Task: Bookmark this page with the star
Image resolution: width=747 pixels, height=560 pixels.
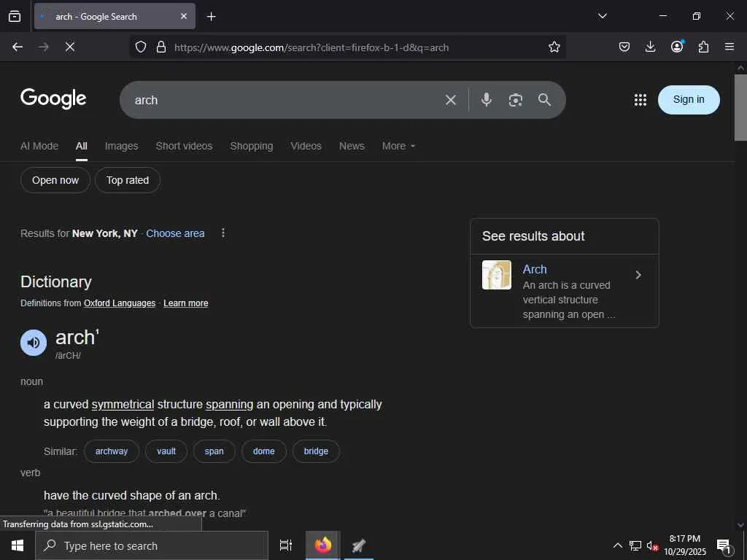Action: [554, 47]
